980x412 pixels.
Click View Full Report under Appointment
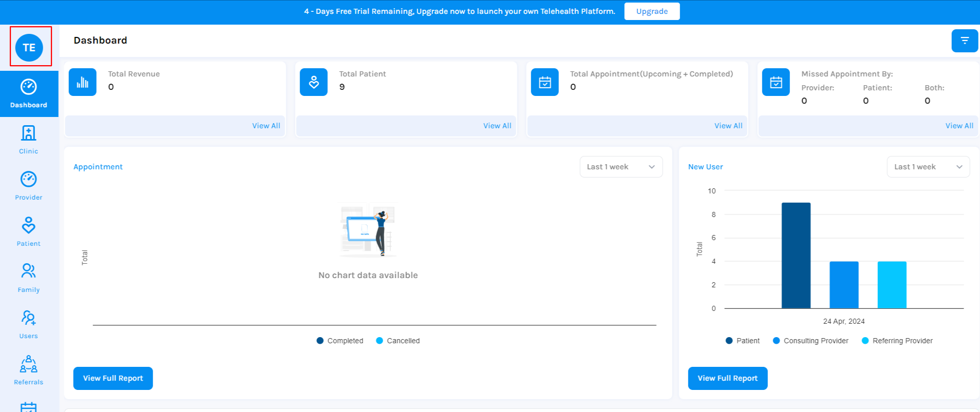click(x=113, y=378)
